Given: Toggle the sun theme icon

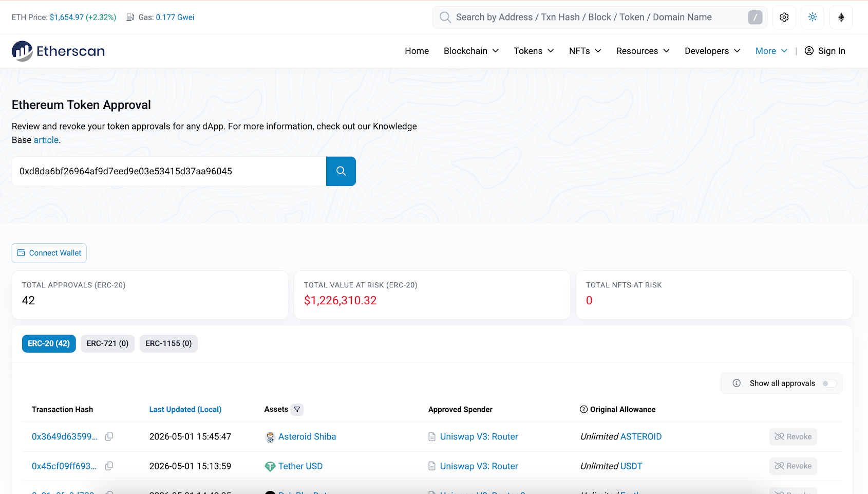Looking at the screenshot, I should [813, 17].
